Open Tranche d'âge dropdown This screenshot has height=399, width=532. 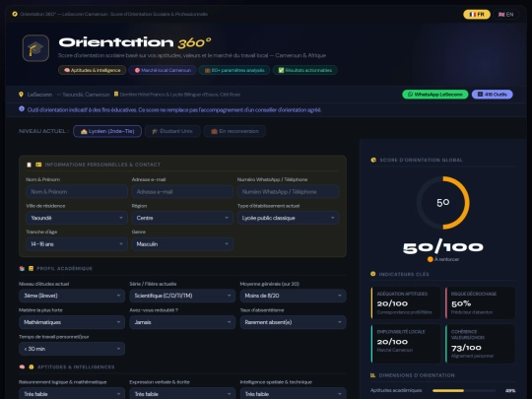pos(77,244)
